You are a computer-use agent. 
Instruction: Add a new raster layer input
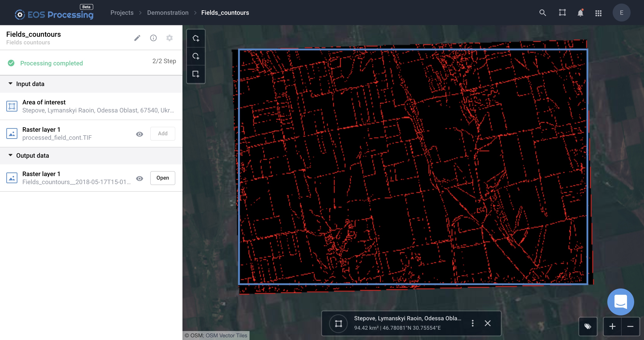pos(163,134)
